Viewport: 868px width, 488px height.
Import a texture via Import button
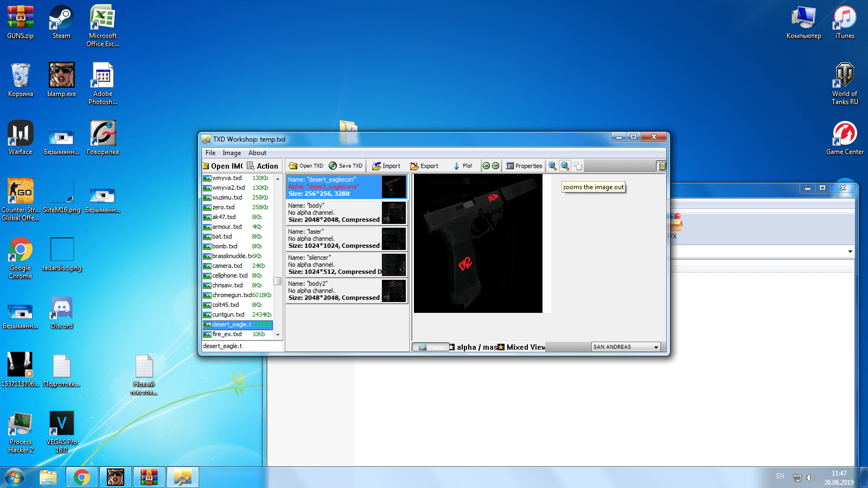[386, 166]
